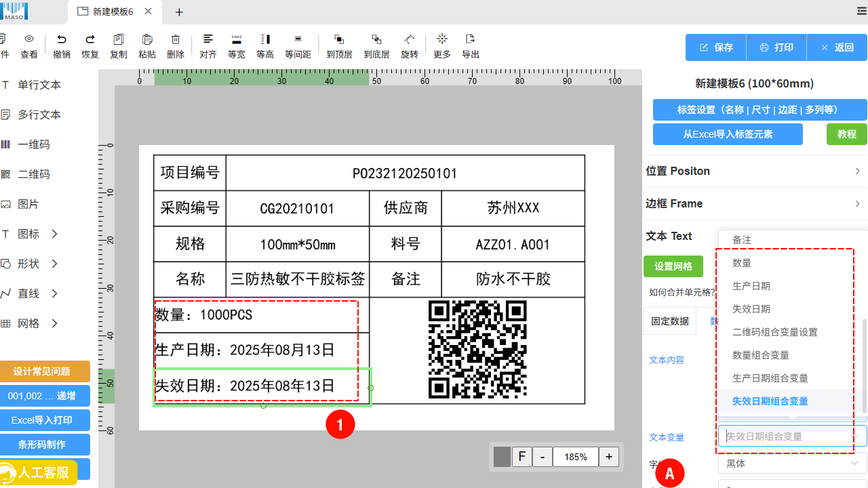This screenshot has width=868, height=488.
Task: Click the MASO logo
Action: click(x=14, y=12)
